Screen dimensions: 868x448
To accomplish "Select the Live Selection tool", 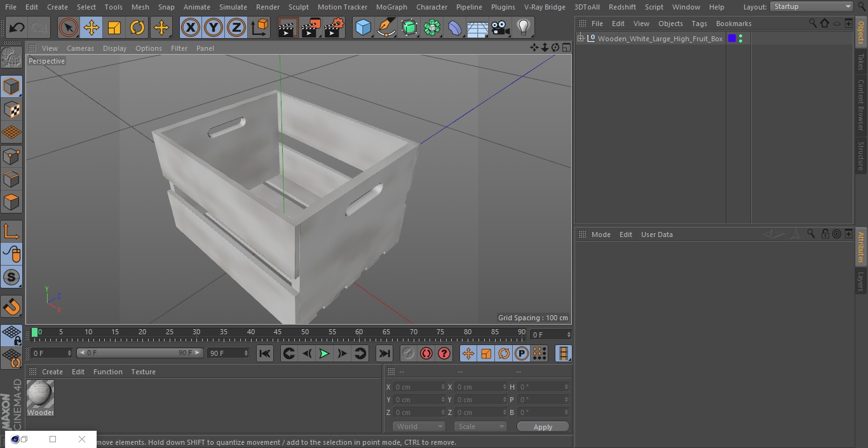I will click(69, 28).
